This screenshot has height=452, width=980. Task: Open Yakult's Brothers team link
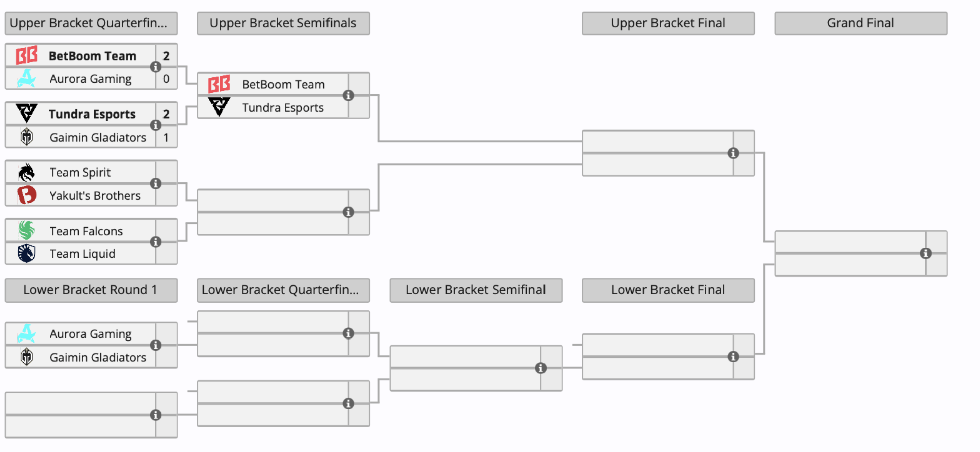(95, 196)
